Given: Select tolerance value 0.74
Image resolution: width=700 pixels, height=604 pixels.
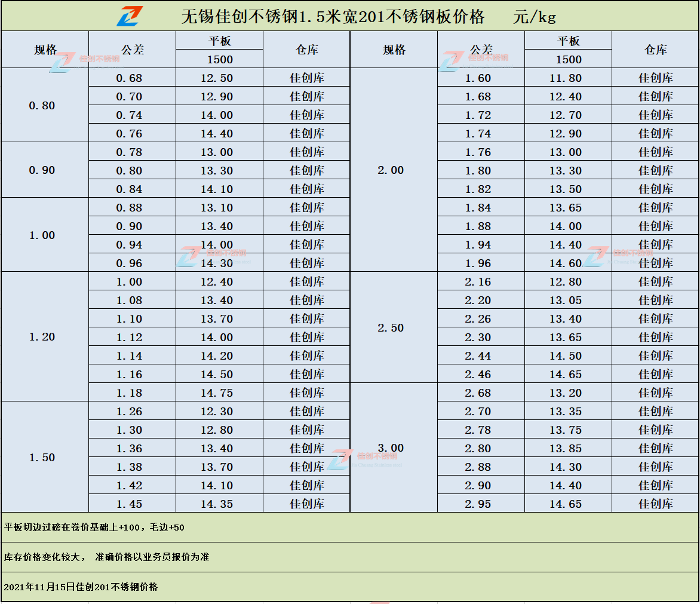Looking at the screenshot, I should point(129,115).
